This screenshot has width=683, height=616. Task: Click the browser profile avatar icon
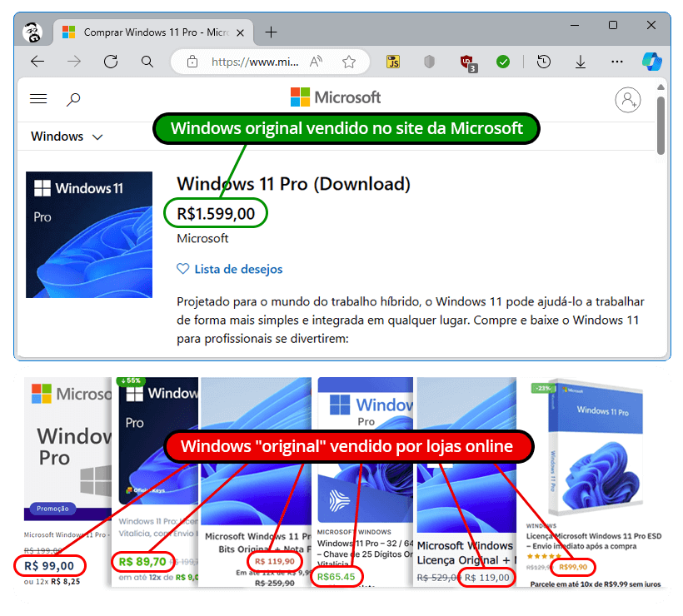(32, 32)
